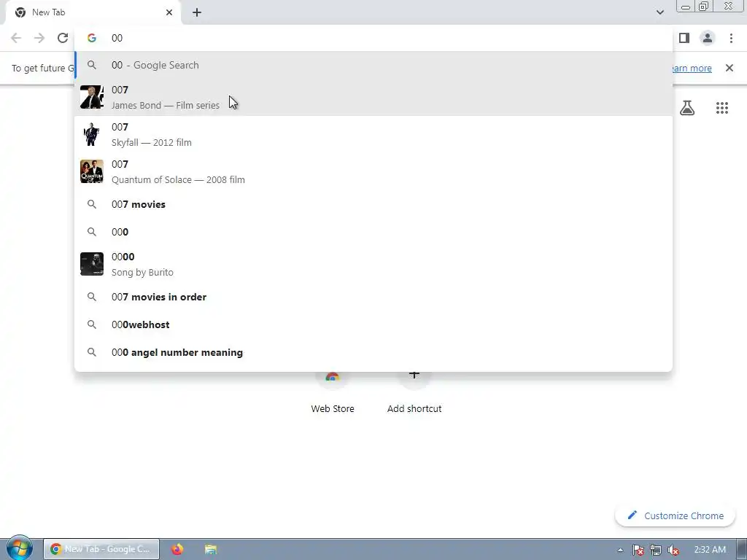Click Add shortcut tile
This screenshot has height=560, width=747.
[x=414, y=392]
